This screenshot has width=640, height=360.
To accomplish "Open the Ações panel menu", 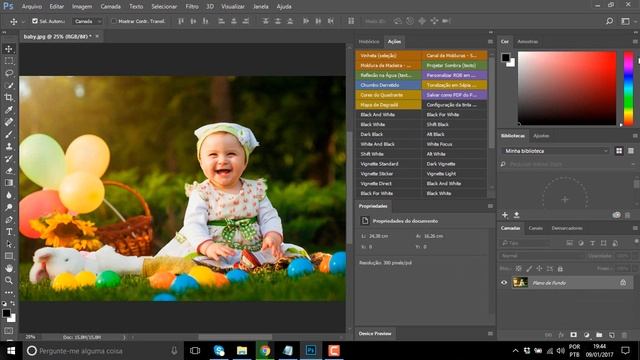I will pyautogui.click(x=490, y=42).
